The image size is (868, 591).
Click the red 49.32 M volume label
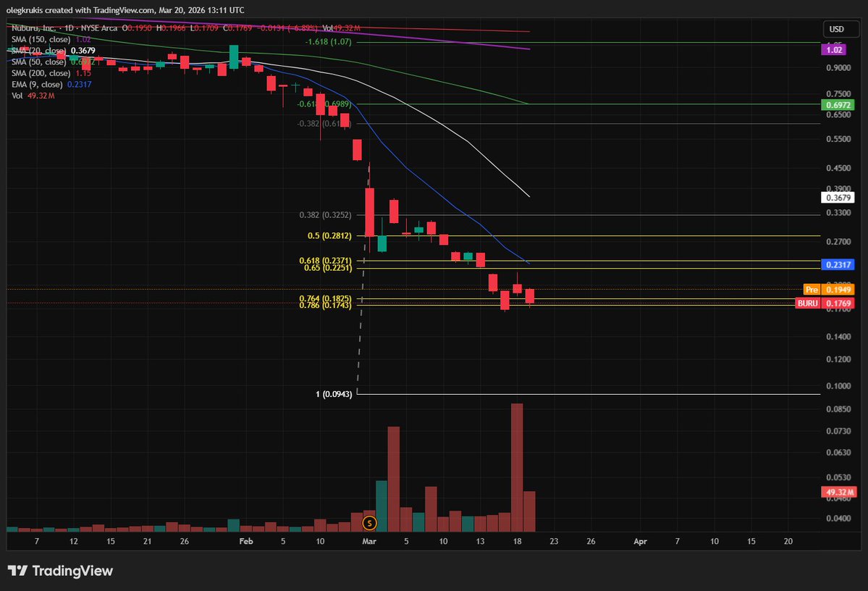pyautogui.click(x=839, y=492)
